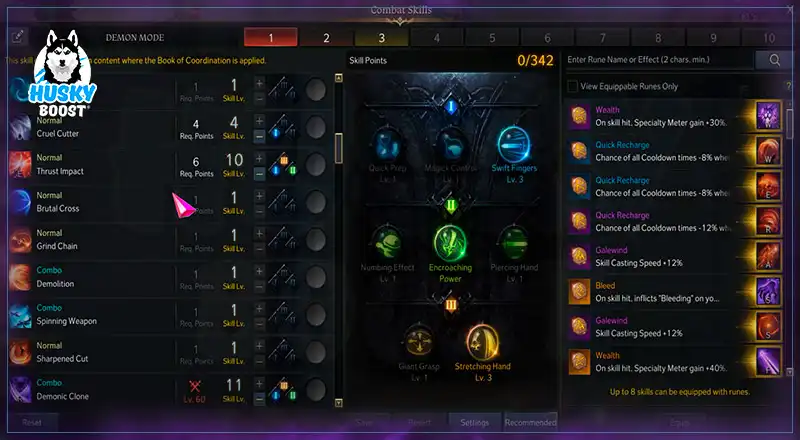Switch to skill preset tab 3
This screenshot has width=800, height=440.
[381, 37]
